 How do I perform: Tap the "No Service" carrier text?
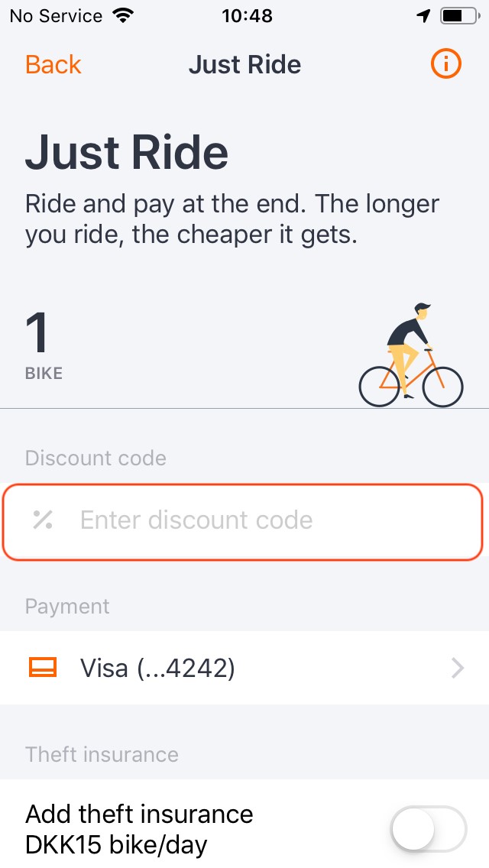[x=56, y=16]
